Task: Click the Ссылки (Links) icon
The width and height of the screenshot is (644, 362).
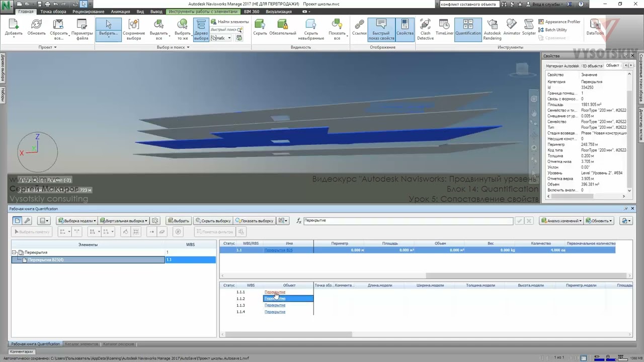Action: 359,28
